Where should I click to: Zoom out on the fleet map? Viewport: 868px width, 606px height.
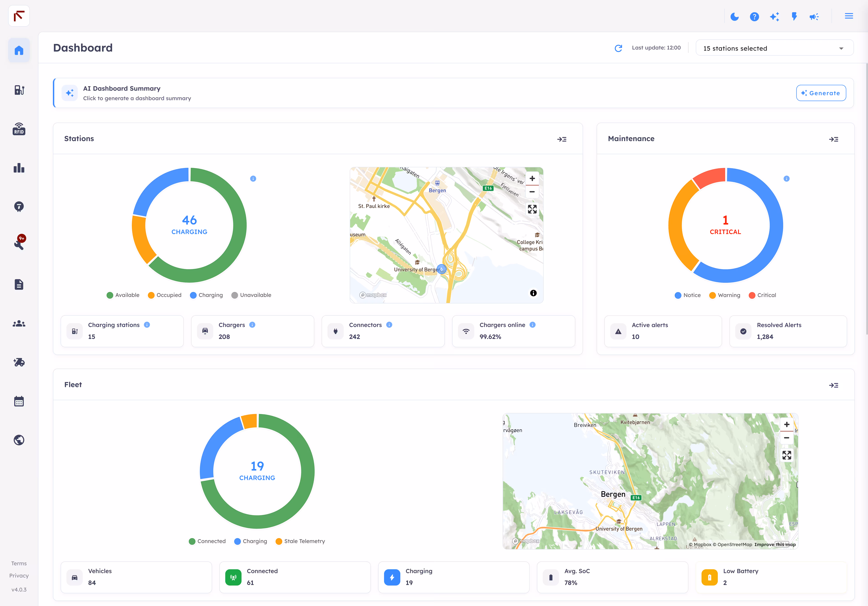coord(787,438)
